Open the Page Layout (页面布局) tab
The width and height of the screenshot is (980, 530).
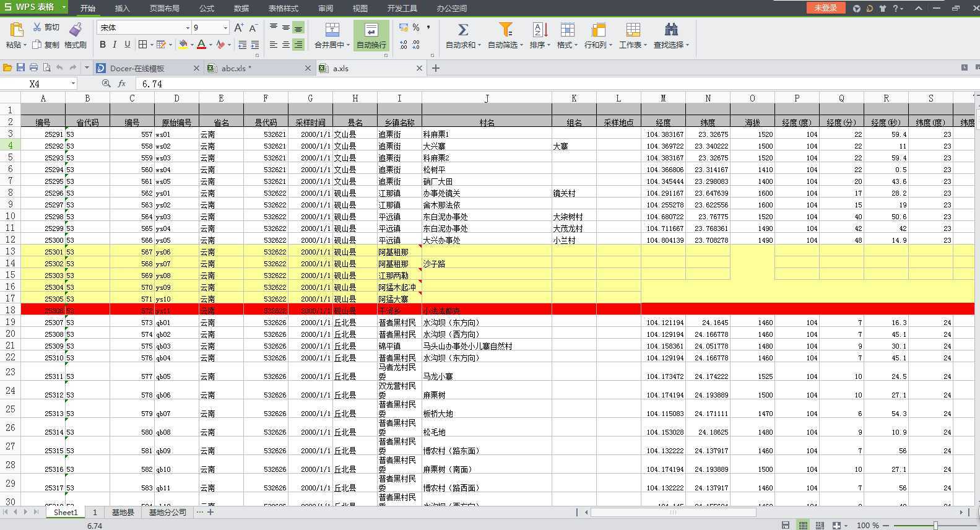(x=164, y=8)
